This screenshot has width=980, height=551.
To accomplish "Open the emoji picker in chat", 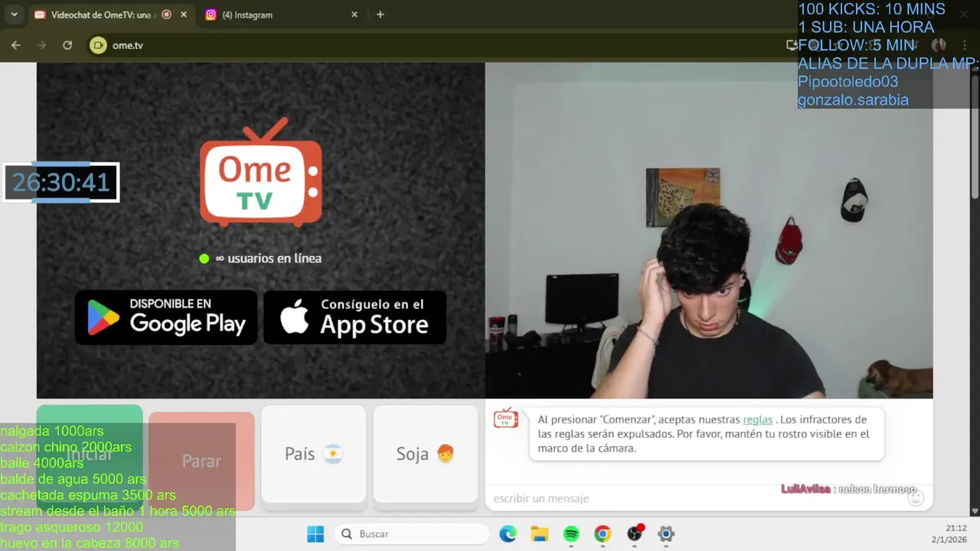I will point(916,498).
